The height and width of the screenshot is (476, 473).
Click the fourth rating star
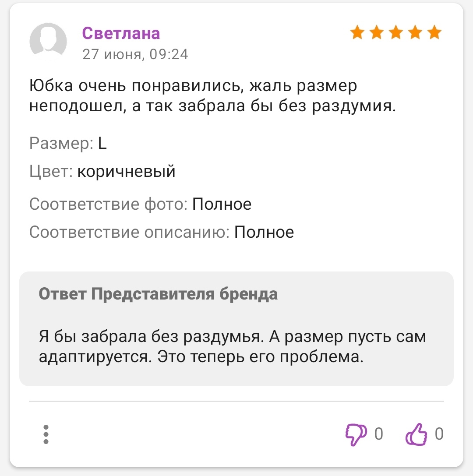point(415,32)
